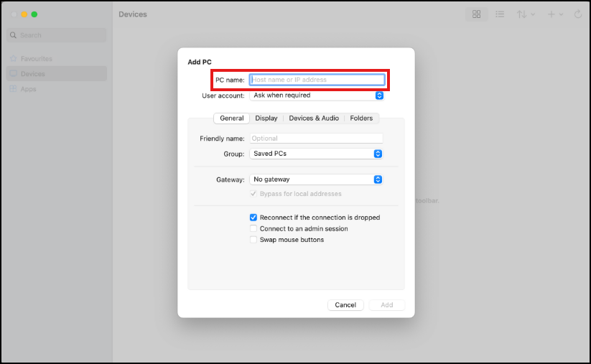Open Apps in the sidebar
This screenshot has width=591, height=364.
[28, 89]
